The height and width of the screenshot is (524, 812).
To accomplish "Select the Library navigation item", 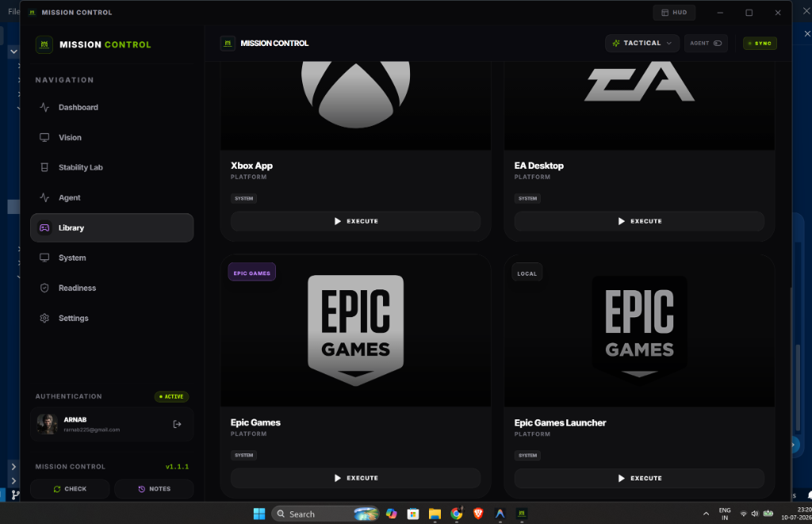I will [111, 228].
